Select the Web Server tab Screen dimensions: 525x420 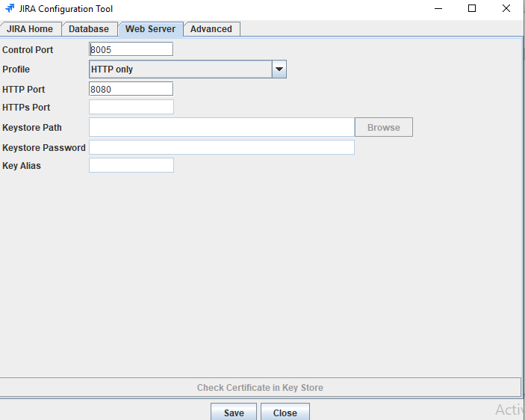coord(150,29)
